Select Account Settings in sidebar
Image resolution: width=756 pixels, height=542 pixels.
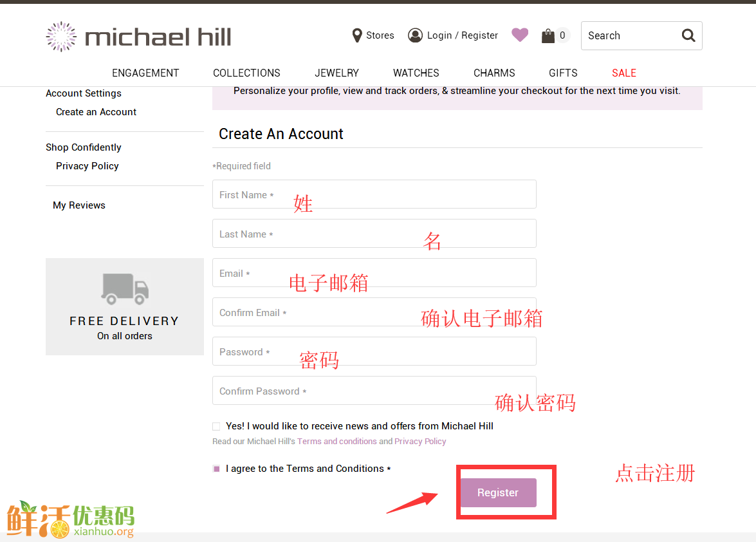(x=84, y=93)
